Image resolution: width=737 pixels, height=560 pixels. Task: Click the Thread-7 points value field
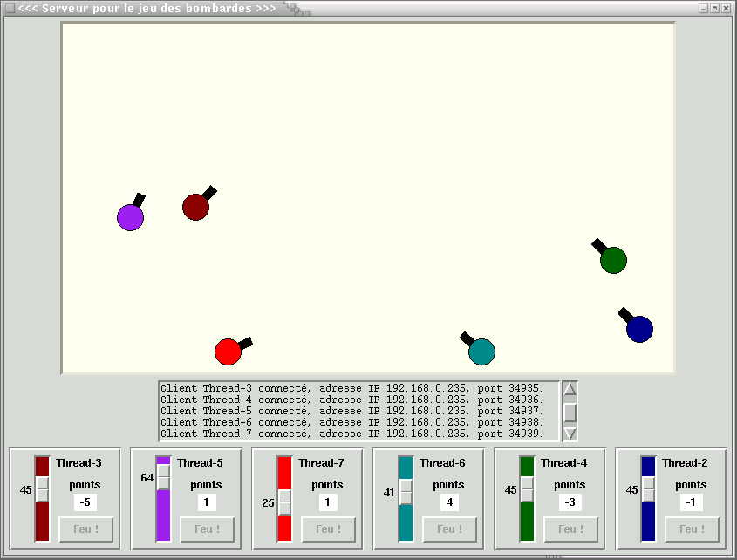point(328,502)
